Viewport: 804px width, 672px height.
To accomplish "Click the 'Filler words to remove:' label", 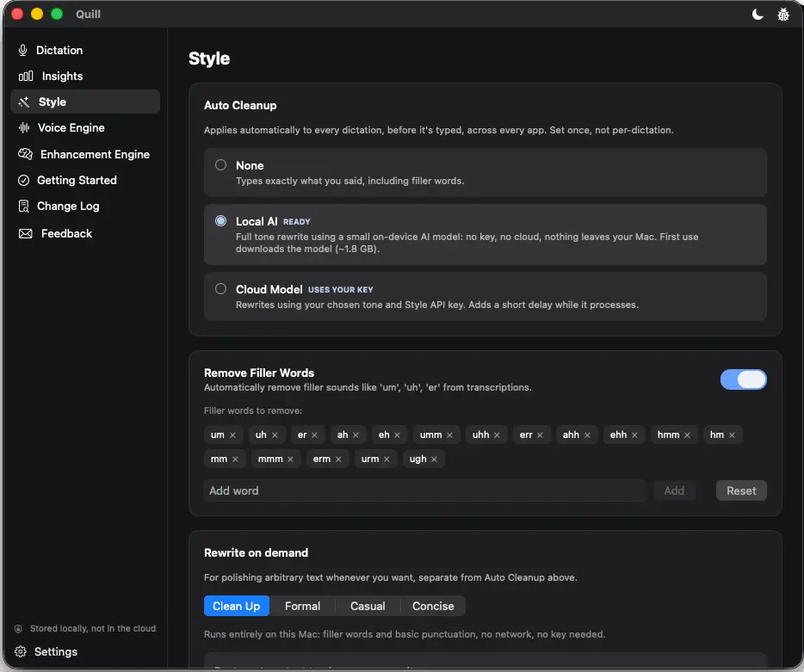I will click(x=253, y=411).
